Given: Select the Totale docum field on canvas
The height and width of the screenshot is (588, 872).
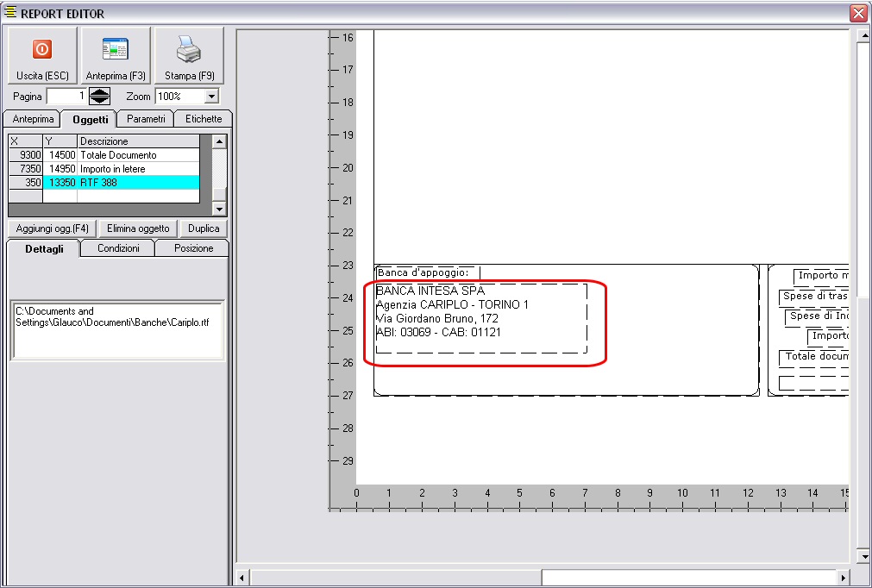Looking at the screenshot, I should click(x=814, y=357).
